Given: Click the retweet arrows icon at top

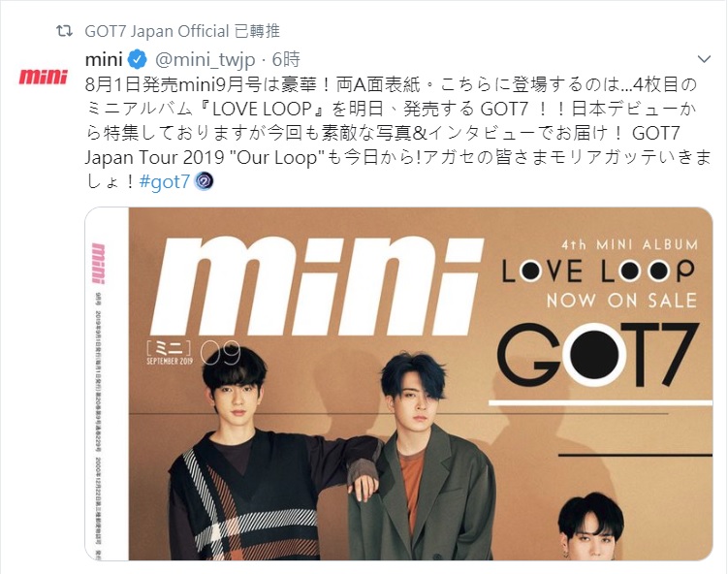Looking at the screenshot, I should pyautogui.click(x=64, y=31).
